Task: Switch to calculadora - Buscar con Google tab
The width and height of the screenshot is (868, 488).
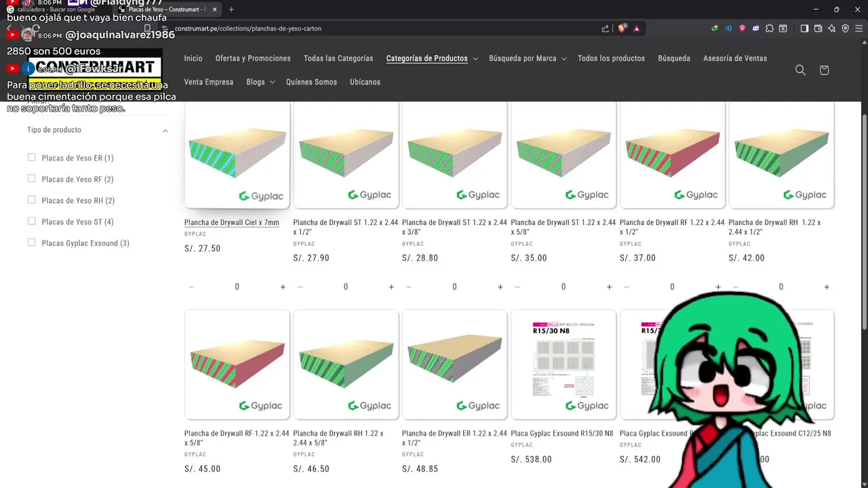Action: (x=58, y=9)
